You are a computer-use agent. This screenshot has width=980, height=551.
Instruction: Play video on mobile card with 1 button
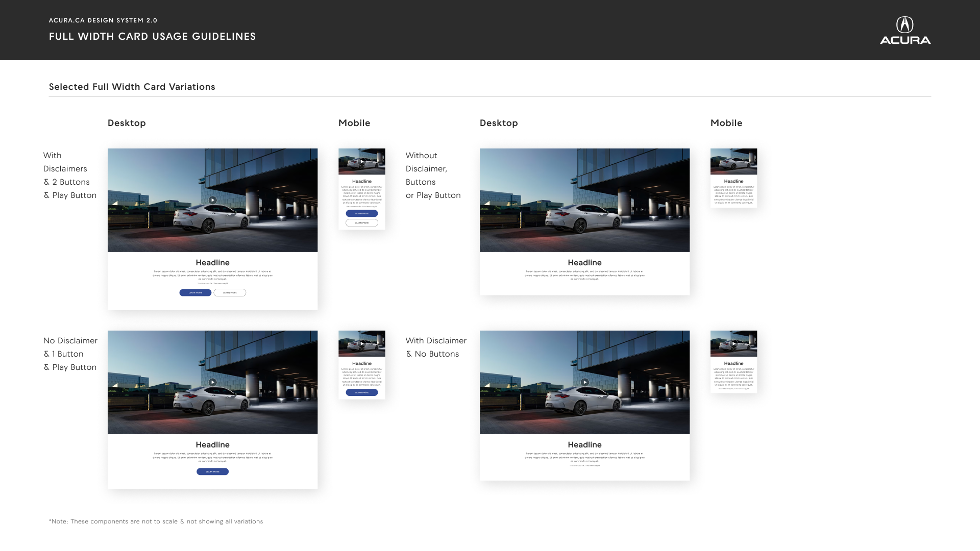point(362,344)
